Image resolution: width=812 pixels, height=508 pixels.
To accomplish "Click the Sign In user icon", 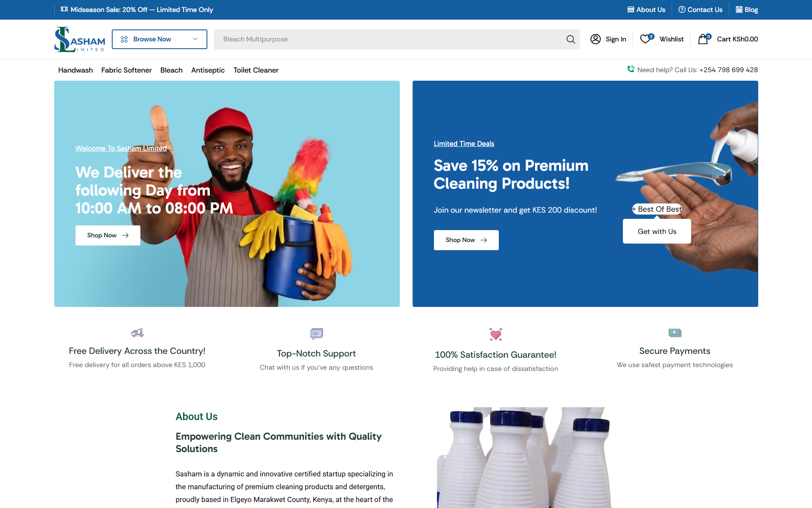I will click(595, 39).
